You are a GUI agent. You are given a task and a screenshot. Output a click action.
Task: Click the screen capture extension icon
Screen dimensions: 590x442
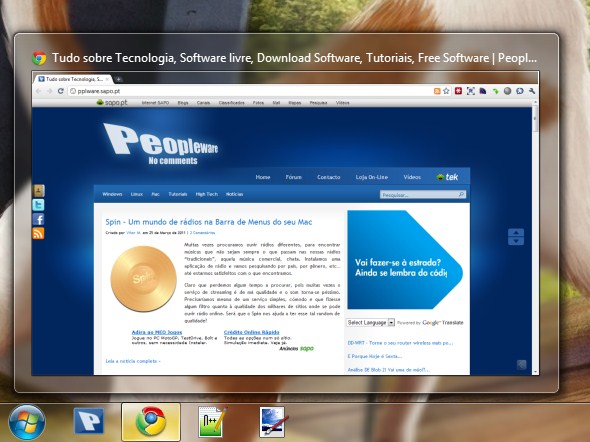click(470, 91)
